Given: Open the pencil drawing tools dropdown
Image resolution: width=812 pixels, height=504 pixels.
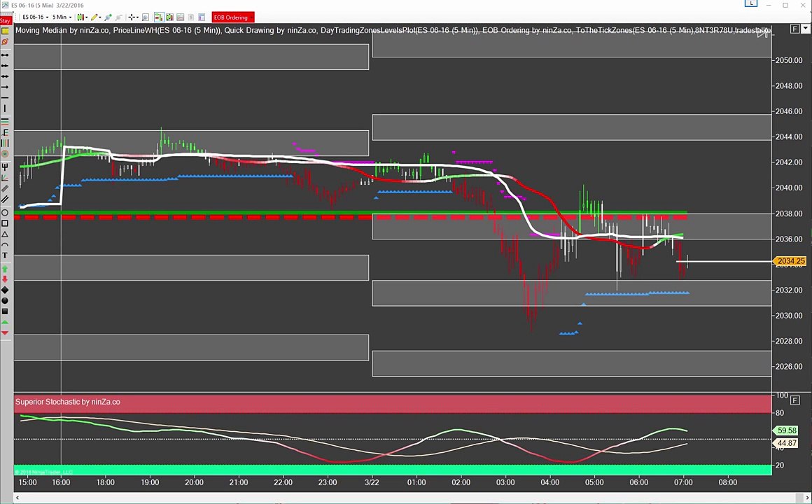Looking at the screenshot, I should 96,17.
